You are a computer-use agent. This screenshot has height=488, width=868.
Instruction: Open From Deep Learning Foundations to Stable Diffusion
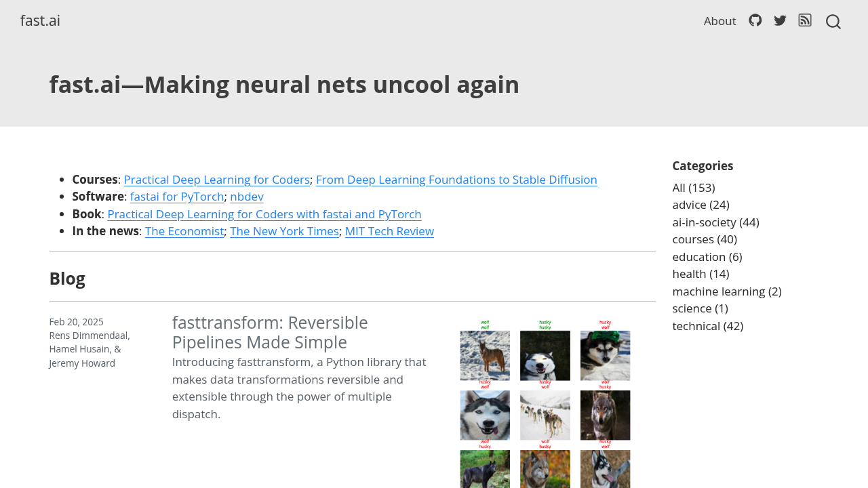pyautogui.click(x=456, y=180)
